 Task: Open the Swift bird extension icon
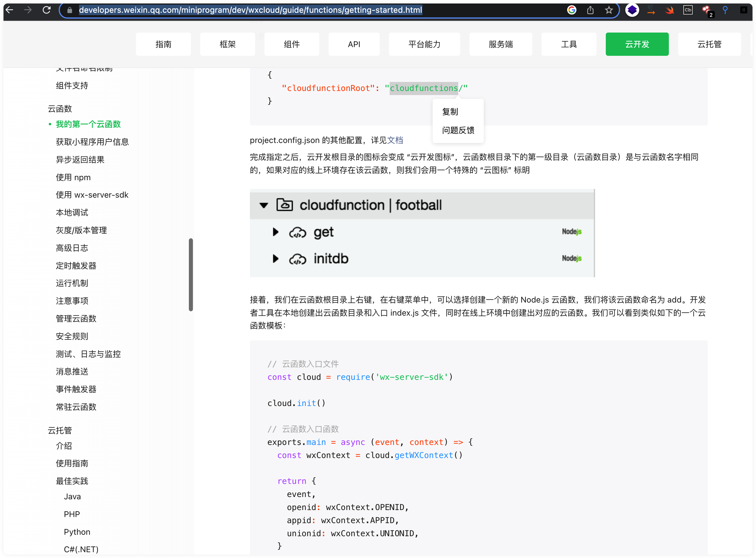click(x=669, y=10)
